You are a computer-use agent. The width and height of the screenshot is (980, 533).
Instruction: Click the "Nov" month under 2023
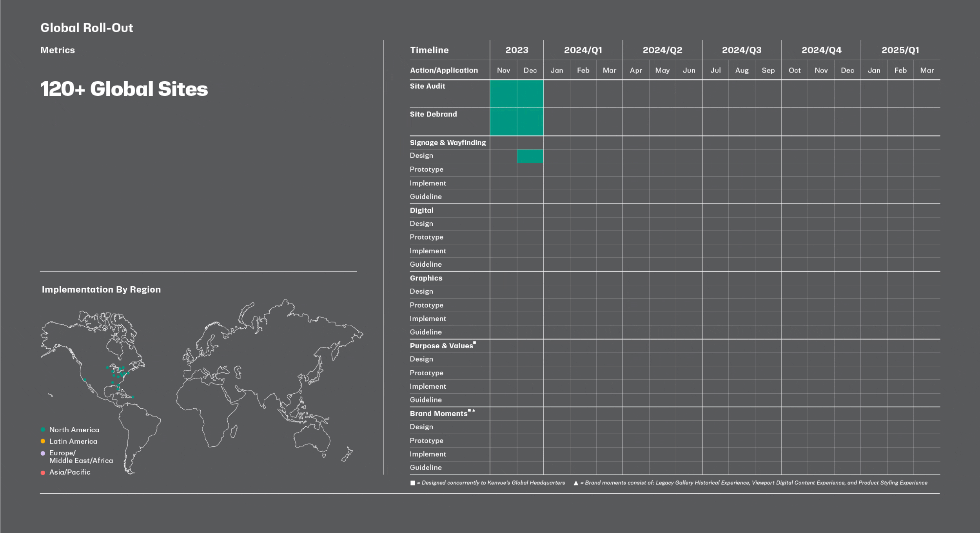click(x=503, y=70)
